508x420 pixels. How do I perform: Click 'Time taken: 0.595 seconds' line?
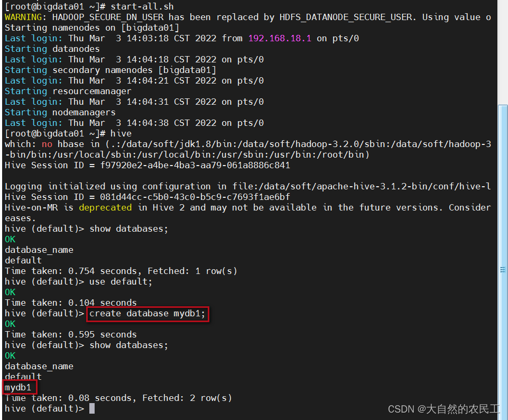click(71, 334)
